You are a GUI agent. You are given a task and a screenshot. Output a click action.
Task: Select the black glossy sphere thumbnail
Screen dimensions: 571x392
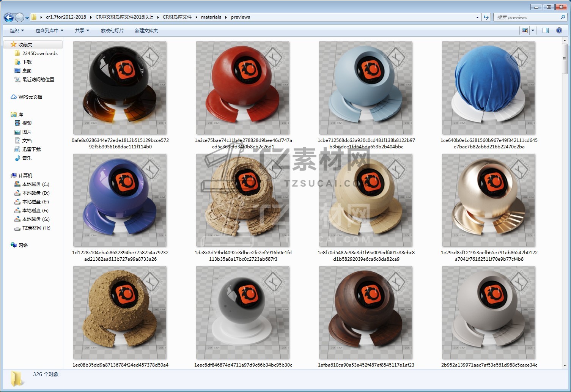pos(120,88)
